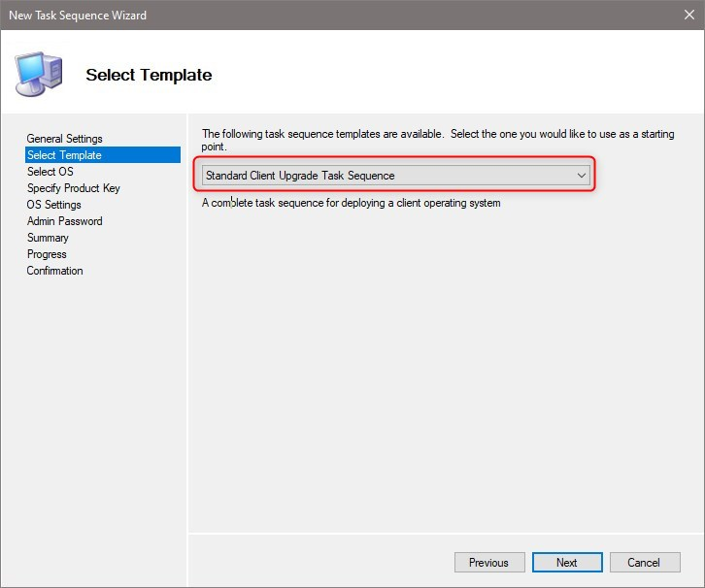Click the 'New Task Sequence Wizard' title bar text
705x588 pixels.
pos(78,16)
